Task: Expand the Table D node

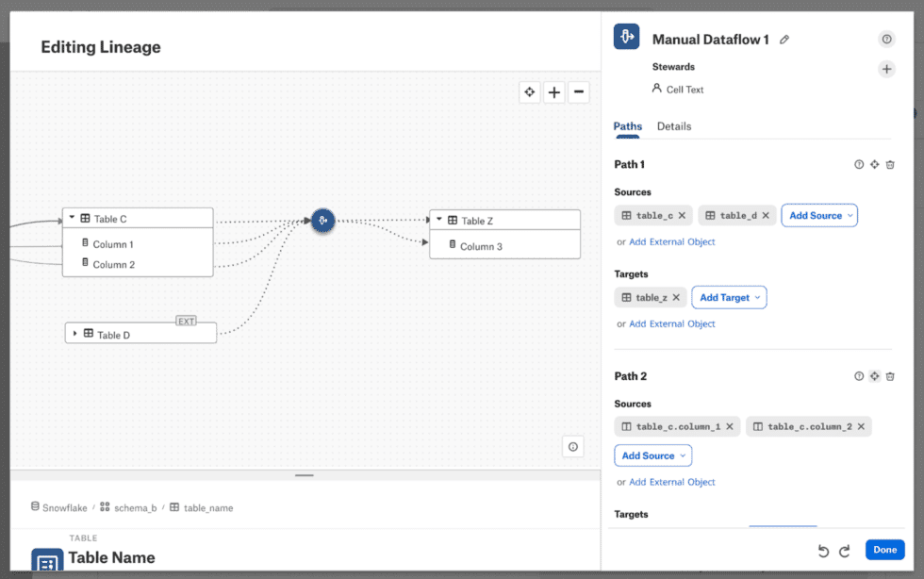Action: click(x=75, y=333)
